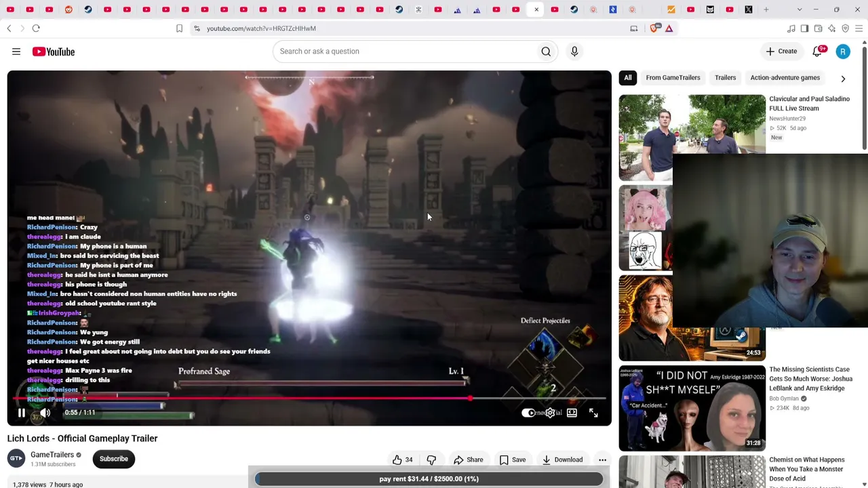The height and width of the screenshot is (488, 868).
Task: Enter fullscreen on the video player
Action: click(x=593, y=413)
